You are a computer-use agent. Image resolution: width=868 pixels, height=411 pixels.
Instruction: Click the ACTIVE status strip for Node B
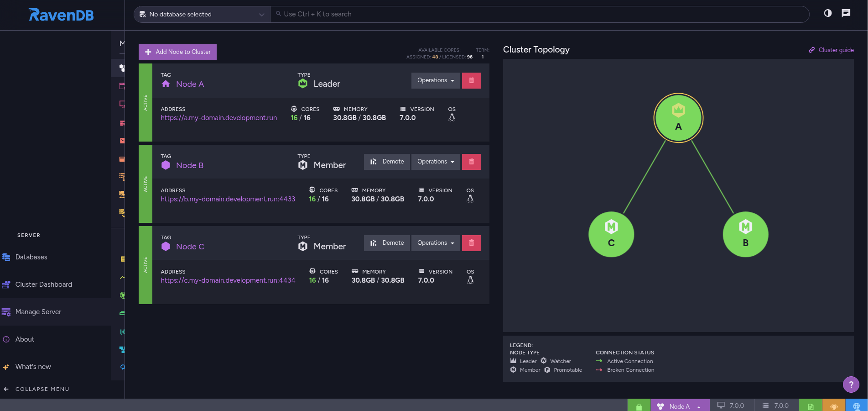pyautogui.click(x=146, y=184)
